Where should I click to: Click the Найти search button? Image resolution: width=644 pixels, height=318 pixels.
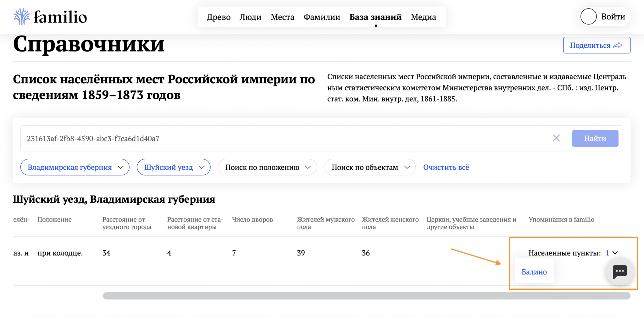[x=595, y=138]
